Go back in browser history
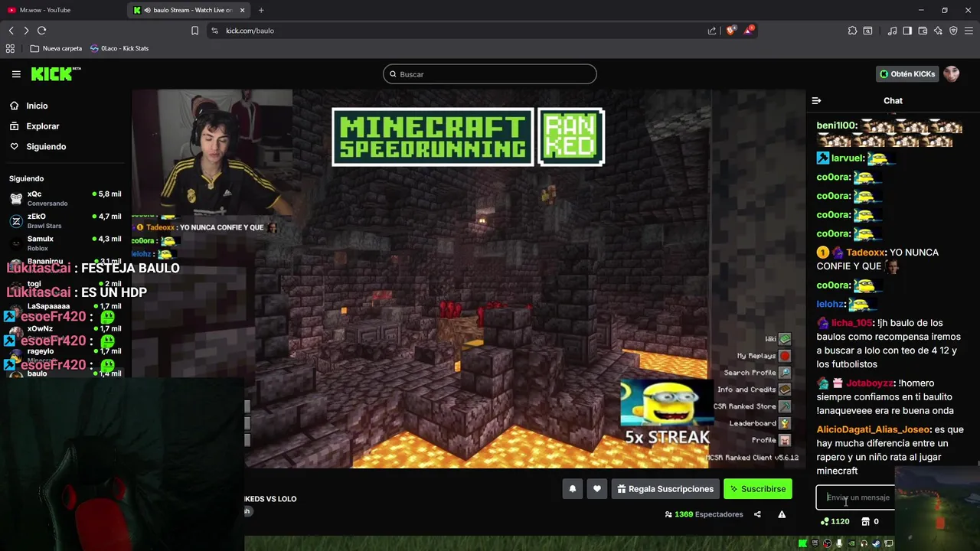Viewport: 980px width, 551px height. point(11,31)
